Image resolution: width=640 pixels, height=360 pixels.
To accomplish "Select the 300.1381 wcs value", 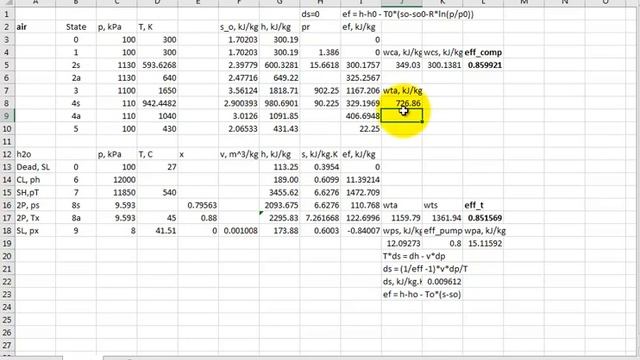I will click(x=443, y=65).
